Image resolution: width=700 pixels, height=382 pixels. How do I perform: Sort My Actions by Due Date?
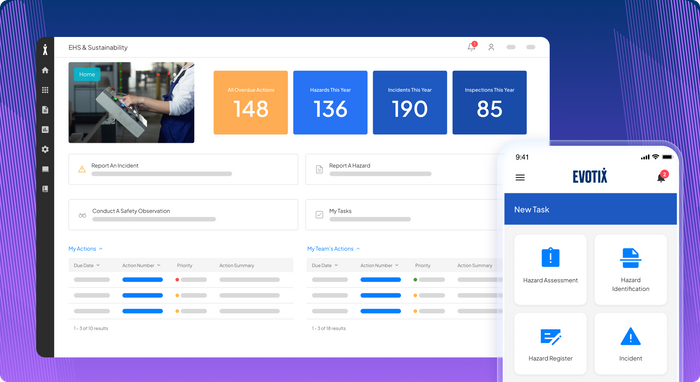coord(87,265)
